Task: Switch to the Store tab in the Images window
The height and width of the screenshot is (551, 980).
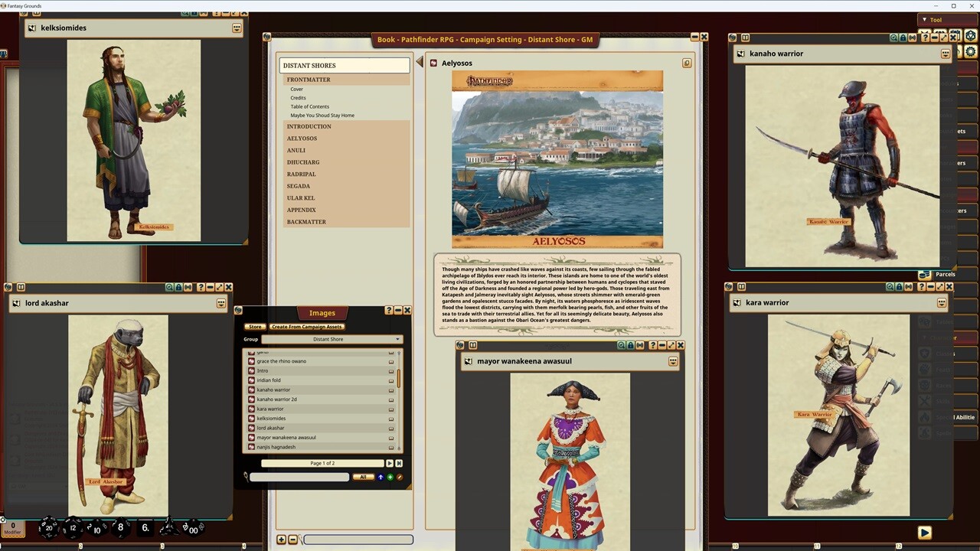Action: (255, 327)
